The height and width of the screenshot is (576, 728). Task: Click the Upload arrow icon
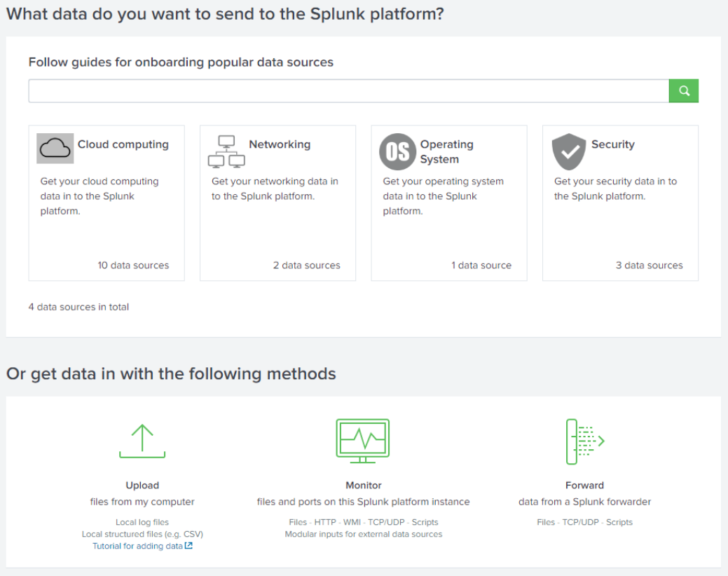[142, 441]
